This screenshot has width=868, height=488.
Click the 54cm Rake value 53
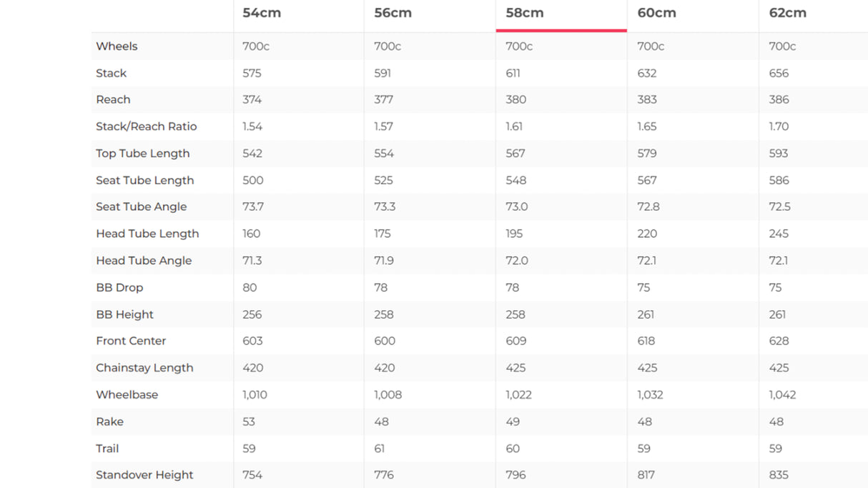tap(249, 422)
